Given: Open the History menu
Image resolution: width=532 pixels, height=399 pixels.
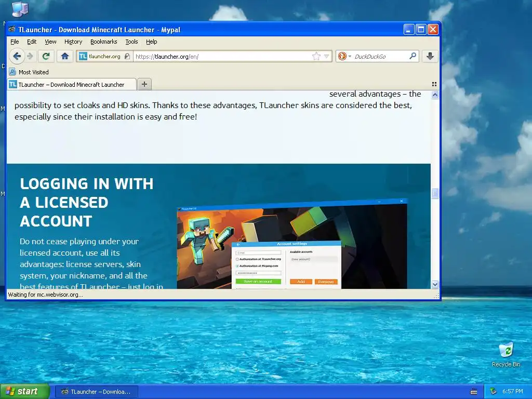Looking at the screenshot, I should 73,42.
